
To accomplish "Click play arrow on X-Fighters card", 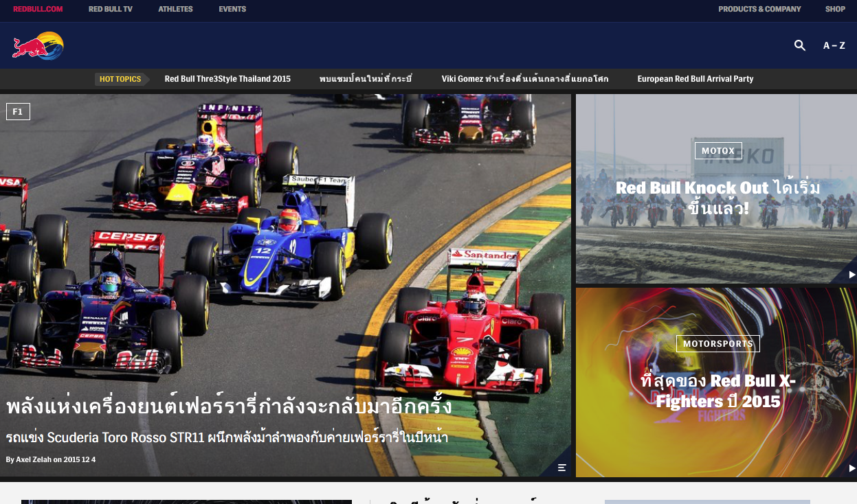I will 852,468.
